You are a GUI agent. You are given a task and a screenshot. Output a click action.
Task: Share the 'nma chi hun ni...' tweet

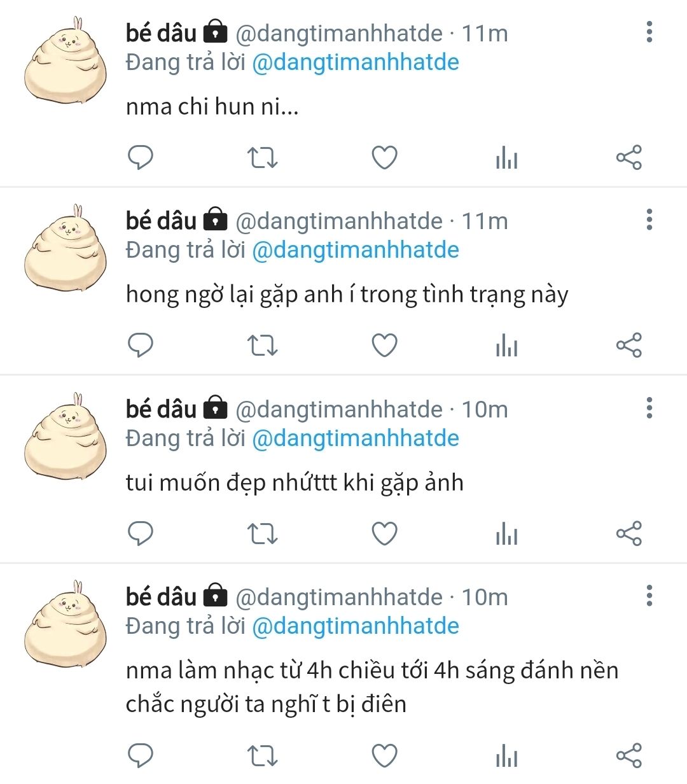[629, 157]
